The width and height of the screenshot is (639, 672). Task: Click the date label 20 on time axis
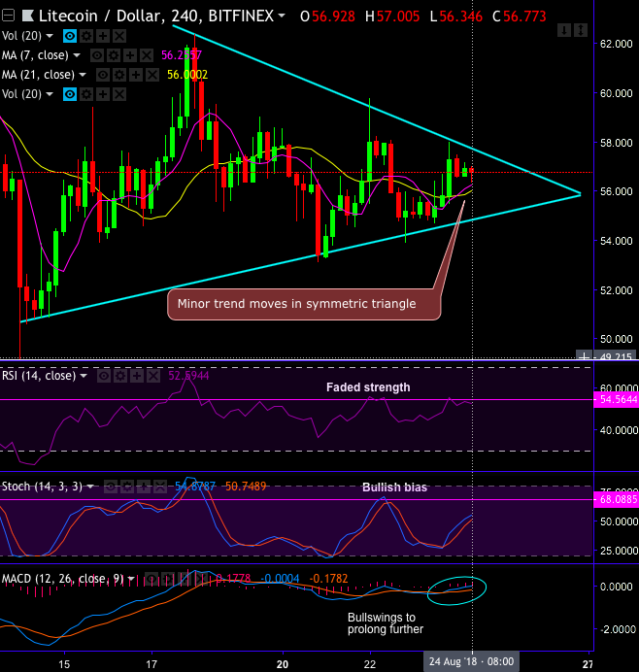pos(282,664)
